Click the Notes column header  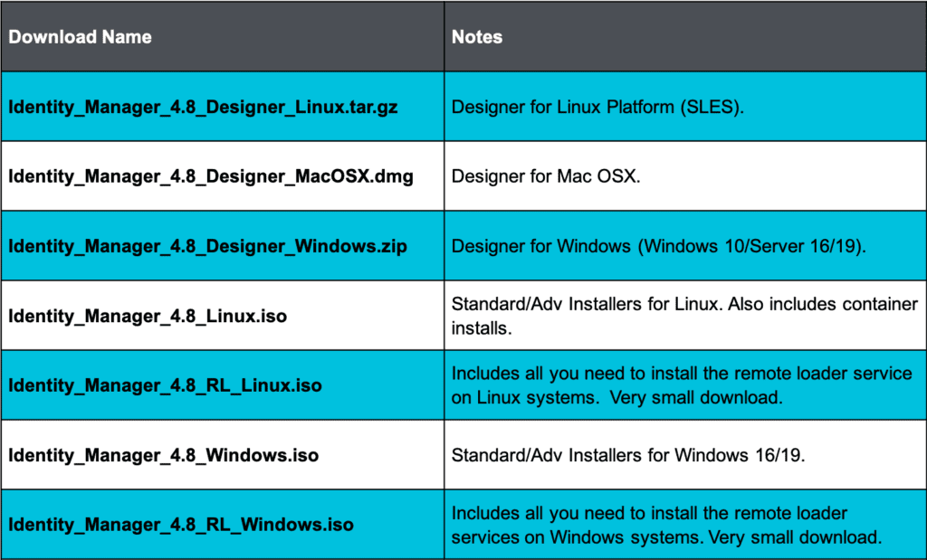tap(477, 37)
